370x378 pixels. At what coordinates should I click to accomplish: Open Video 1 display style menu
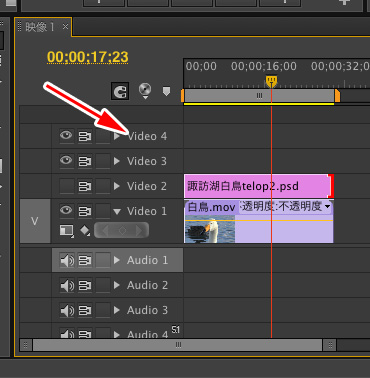click(x=67, y=231)
